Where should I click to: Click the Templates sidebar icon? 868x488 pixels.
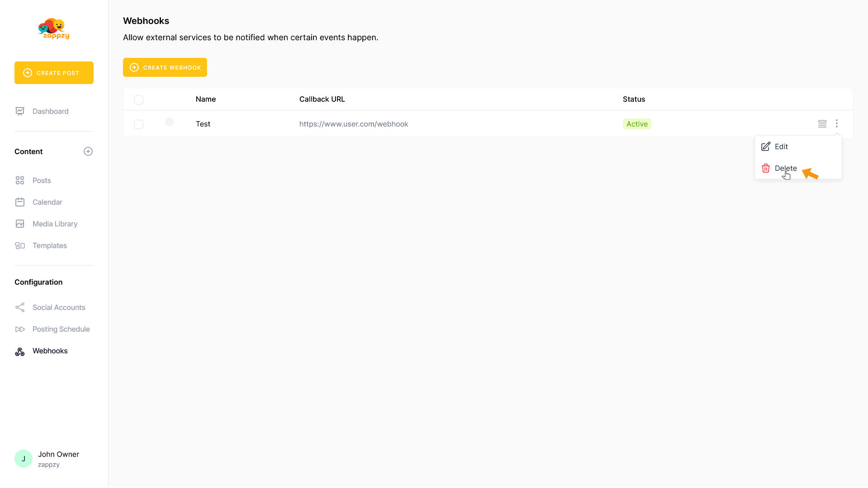(x=20, y=245)
